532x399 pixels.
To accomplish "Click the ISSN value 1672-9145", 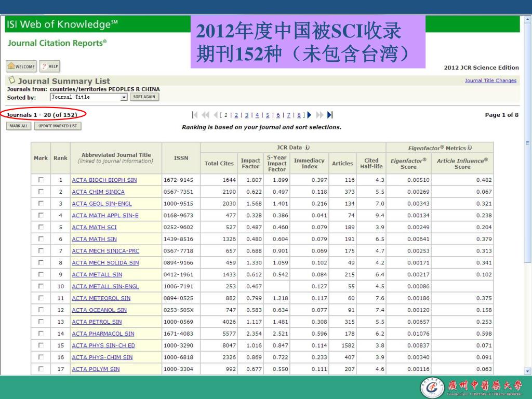I will tap(179, 180).
